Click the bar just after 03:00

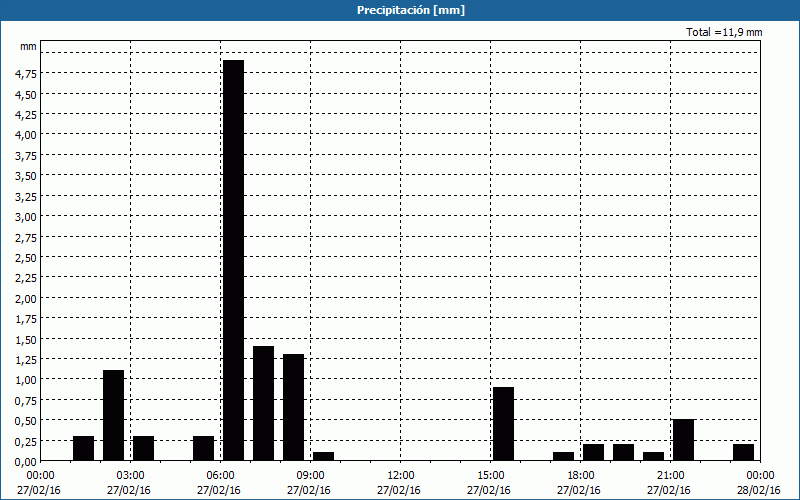143,448
